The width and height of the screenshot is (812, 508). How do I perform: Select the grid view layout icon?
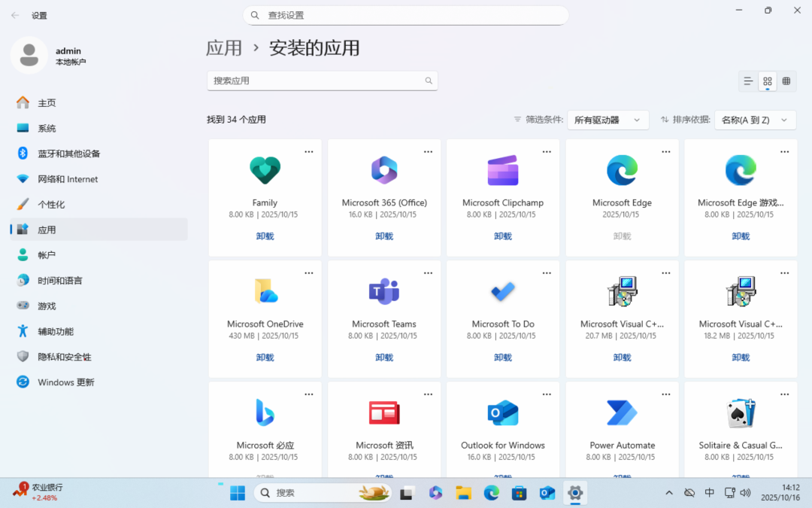[x=768, y=81]
